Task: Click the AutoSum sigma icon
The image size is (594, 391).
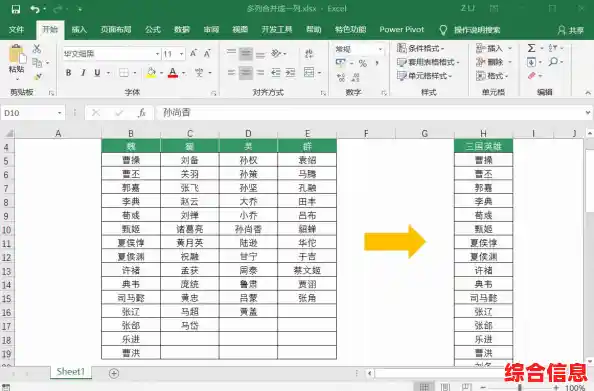Action: [531, 48]
